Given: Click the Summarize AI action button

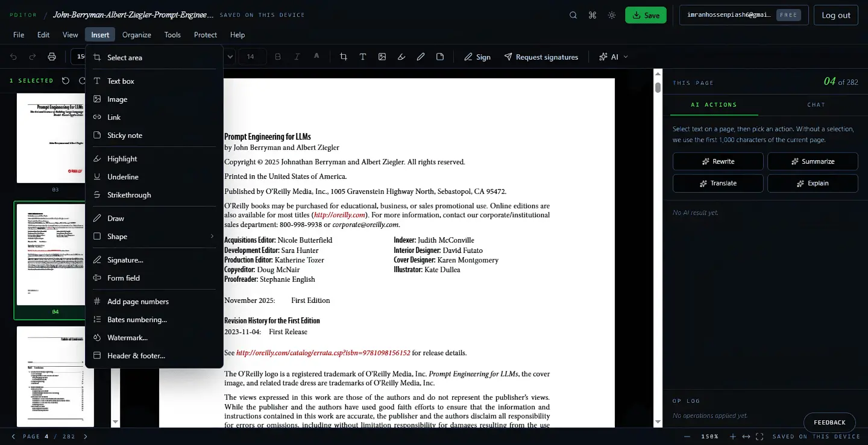Looking at the screenshot, I should coord(813,161).
